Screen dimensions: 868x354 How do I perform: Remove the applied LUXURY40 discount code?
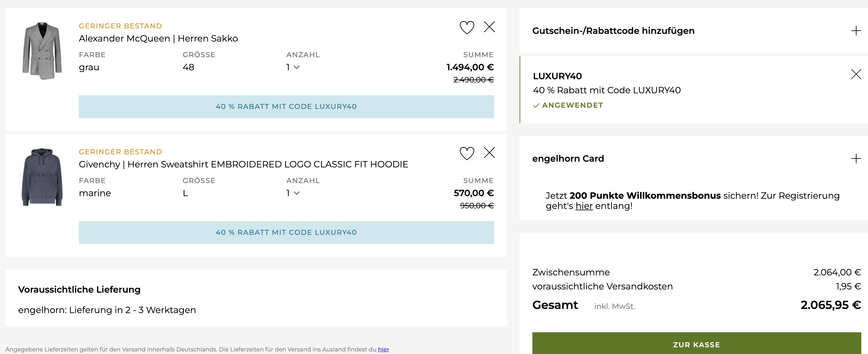click(856, 74)
